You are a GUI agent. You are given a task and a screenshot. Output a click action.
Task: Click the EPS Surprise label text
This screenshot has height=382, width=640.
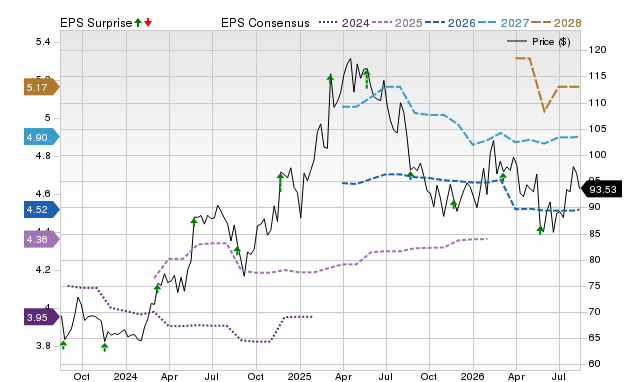click(x=96, y=23)
